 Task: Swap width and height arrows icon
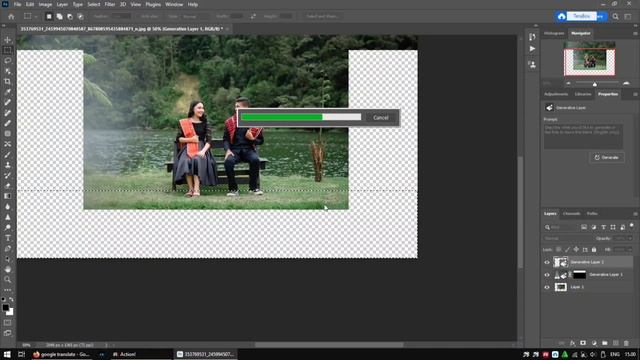pyautogui.click(x=253, y=16)
